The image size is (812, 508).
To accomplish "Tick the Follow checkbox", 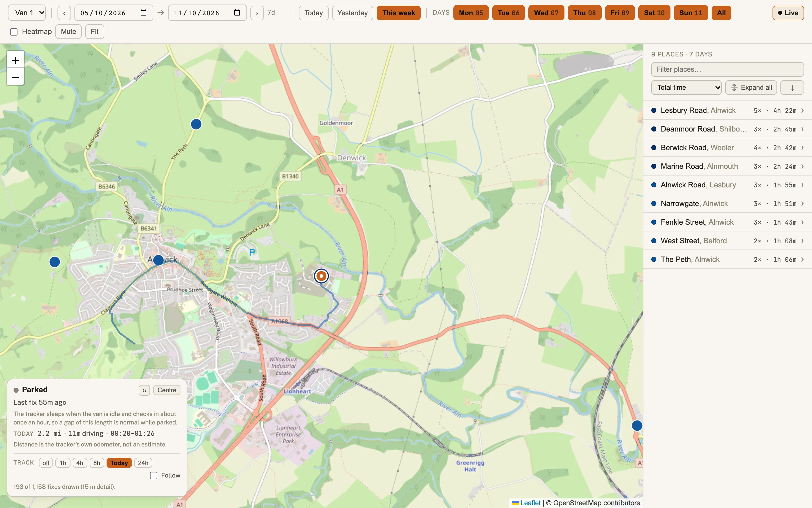I will click(154, 476).
